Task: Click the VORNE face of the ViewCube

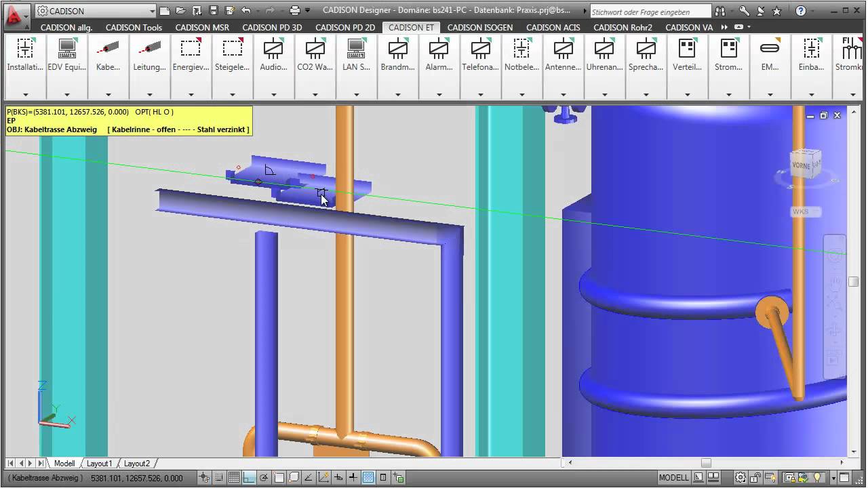Action: pos(802,165)
